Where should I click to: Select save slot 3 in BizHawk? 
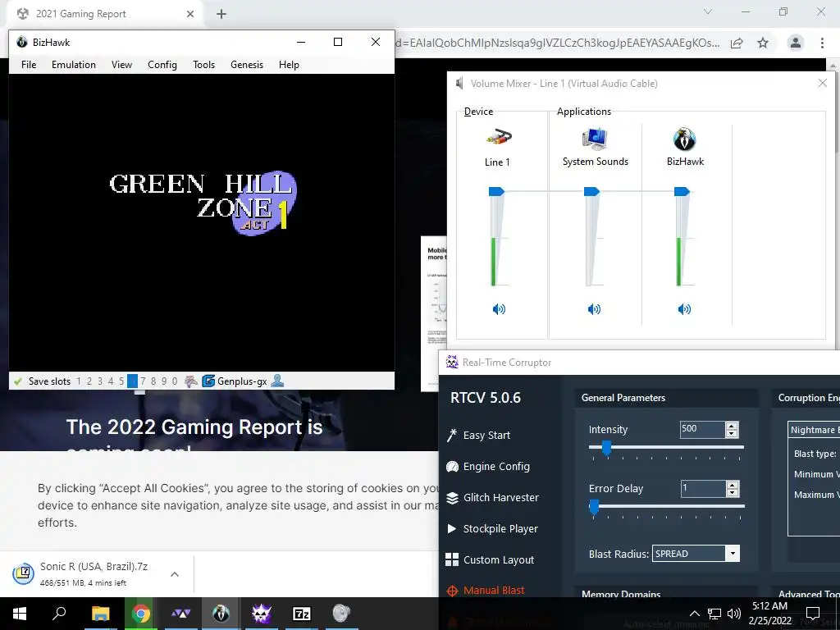coord(100,381)
